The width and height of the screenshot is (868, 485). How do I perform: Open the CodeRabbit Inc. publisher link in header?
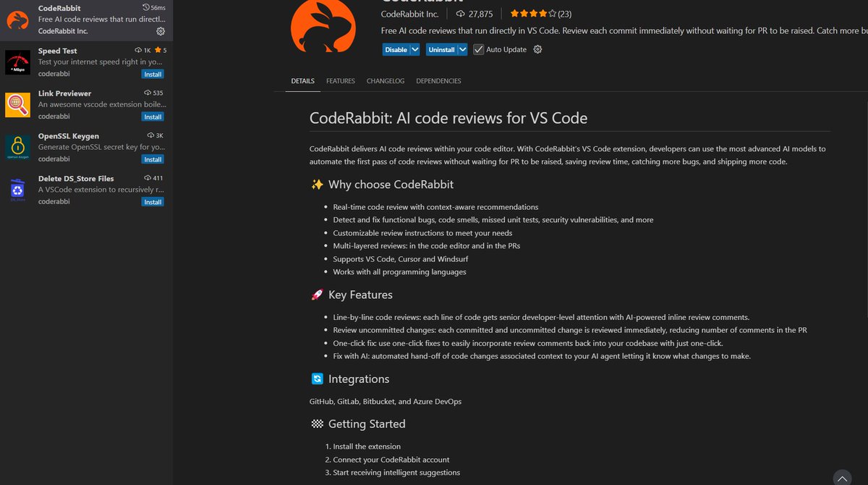tap(410, 13)
